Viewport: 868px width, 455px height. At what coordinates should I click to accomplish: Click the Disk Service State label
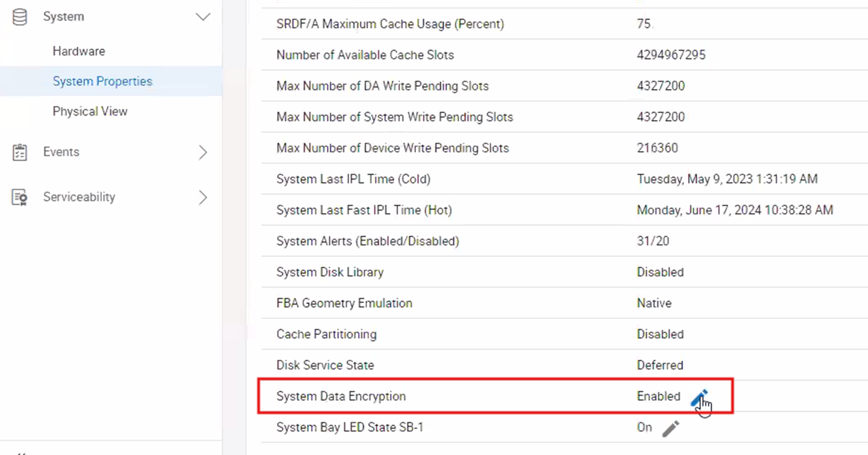325,365
